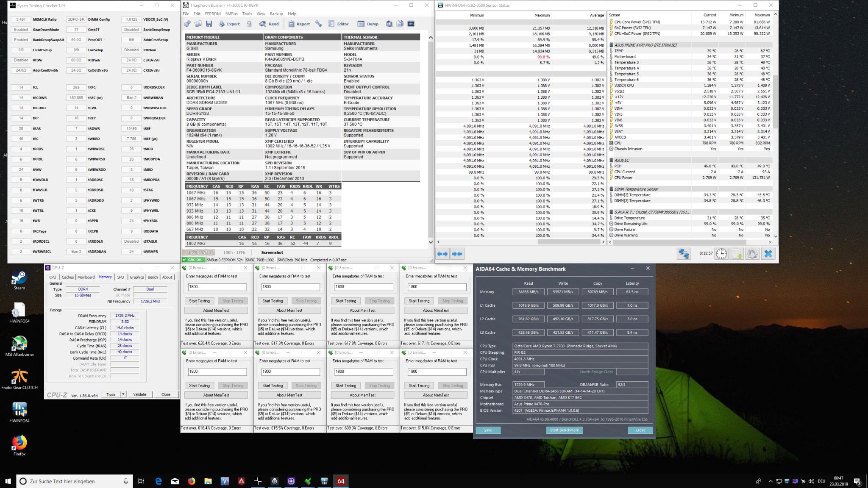Image resolution: width=868 pixels, height=488 pixels.
Task: Click the system tray show hidden icons chevron
Action: pos(770,481)
